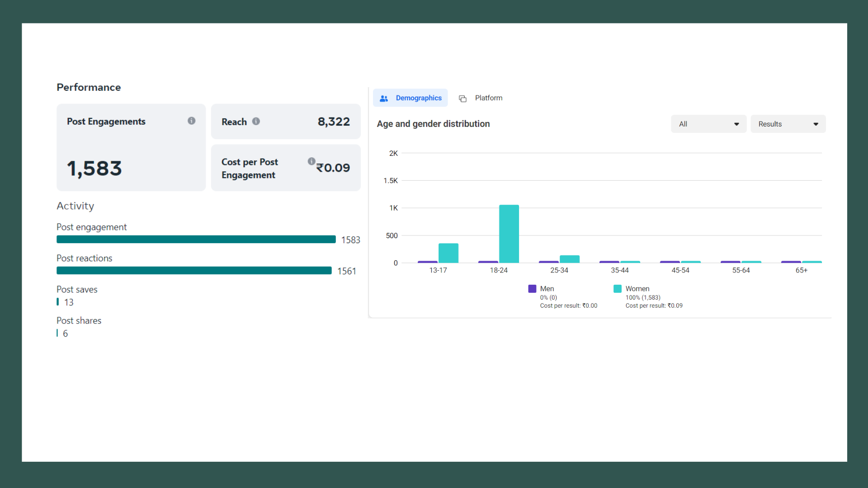Click the Women 25-34 chart bar
Image resolution: width=868 pixels, height=488 pixels.
pyautogui.click(x=570, y=259)
